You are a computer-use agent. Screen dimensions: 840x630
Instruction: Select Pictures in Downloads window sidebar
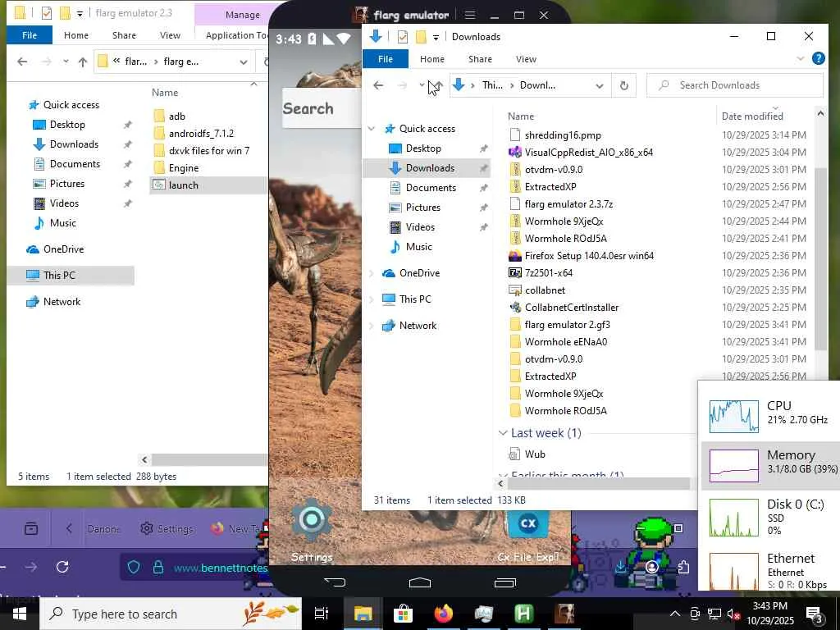[422, 208]
